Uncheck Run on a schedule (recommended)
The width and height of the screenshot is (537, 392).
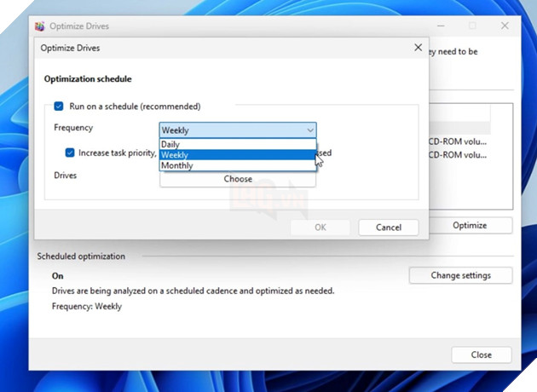59,107
